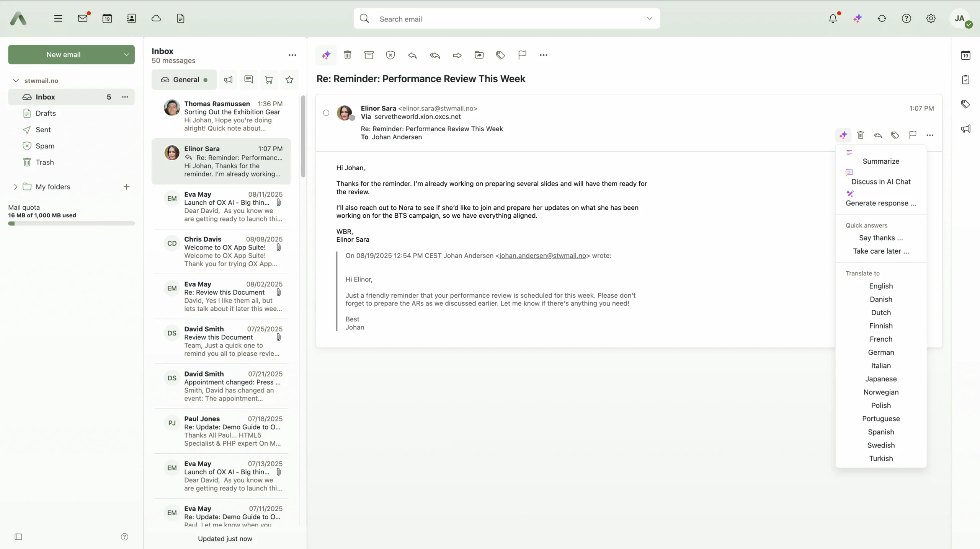Image resolution: width=980 pixels, height=549 pixels.
Task: Click the notifications bell icon
Action: coord(833,18)
